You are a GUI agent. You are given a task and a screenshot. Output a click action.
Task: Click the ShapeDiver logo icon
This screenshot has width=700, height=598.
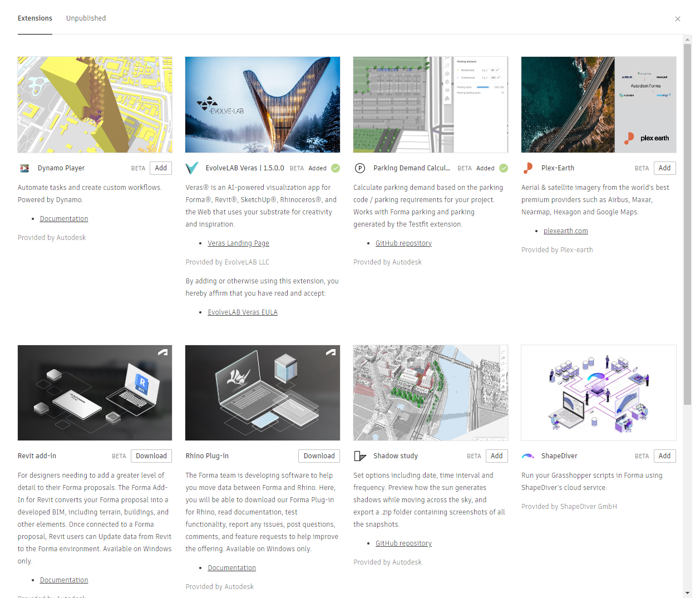click(x=528, y=456)
